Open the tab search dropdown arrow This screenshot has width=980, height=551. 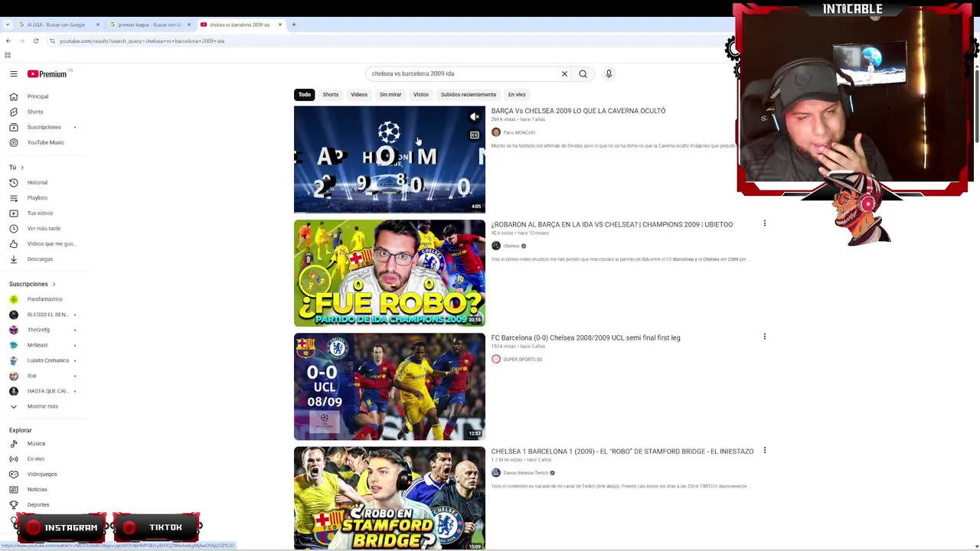point(8,24)
